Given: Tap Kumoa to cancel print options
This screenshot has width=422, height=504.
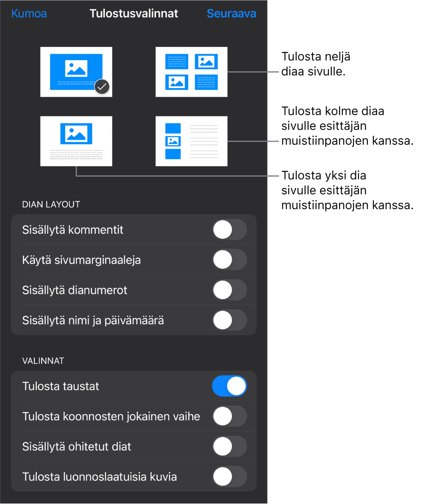Looking at the screenshot, I should pos(29,13).
